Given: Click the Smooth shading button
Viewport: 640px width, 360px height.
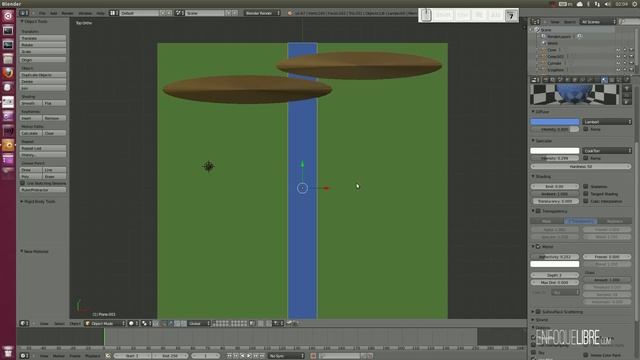Looking at the screenshot, I should coord(31,103).
